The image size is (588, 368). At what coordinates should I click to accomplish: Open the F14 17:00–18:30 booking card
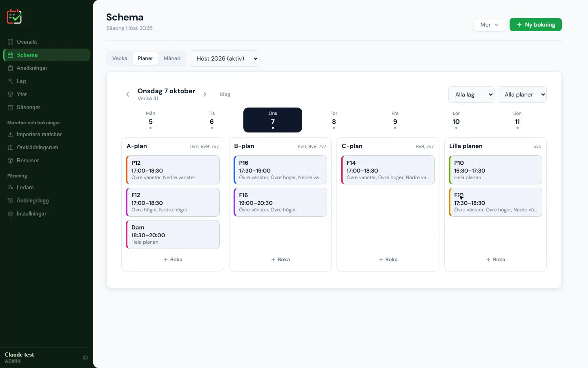pos(388,170)
